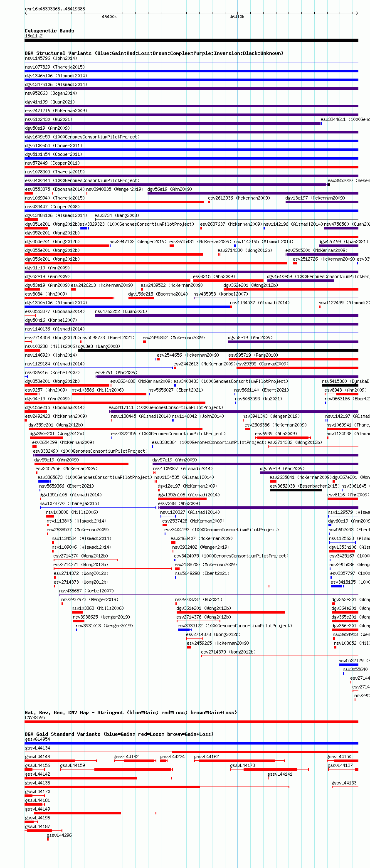This screenshot has width=370, height=868.
Task: Select esv3400444 variant label
Action: [x=82, y=180]
